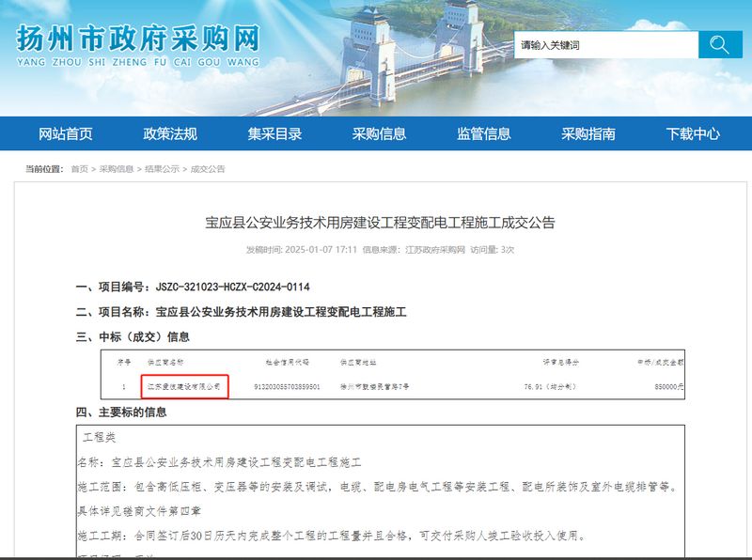Open the 下载中心 navigation item
Viewport: 752px width, 560px height.
point(693,133)
